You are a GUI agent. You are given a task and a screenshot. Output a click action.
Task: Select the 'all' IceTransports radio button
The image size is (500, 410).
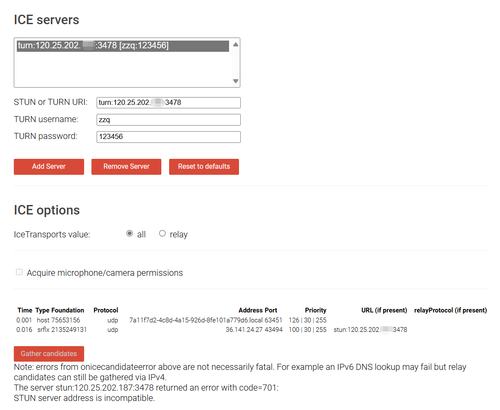(130, 234)
